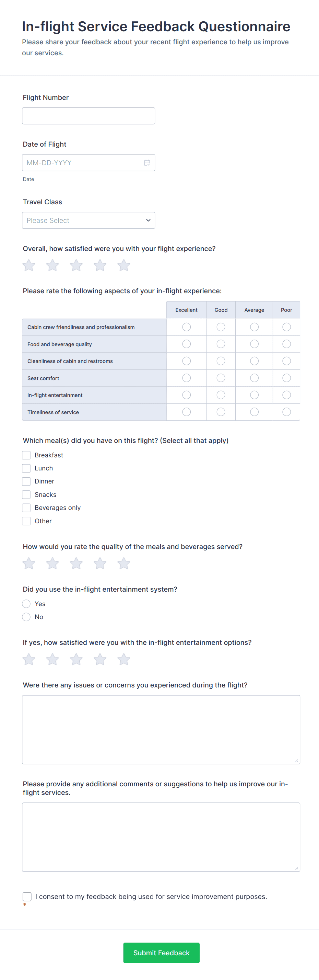Give meal quality the first star
The image size is (319, 980).
[x=29, y=563]
